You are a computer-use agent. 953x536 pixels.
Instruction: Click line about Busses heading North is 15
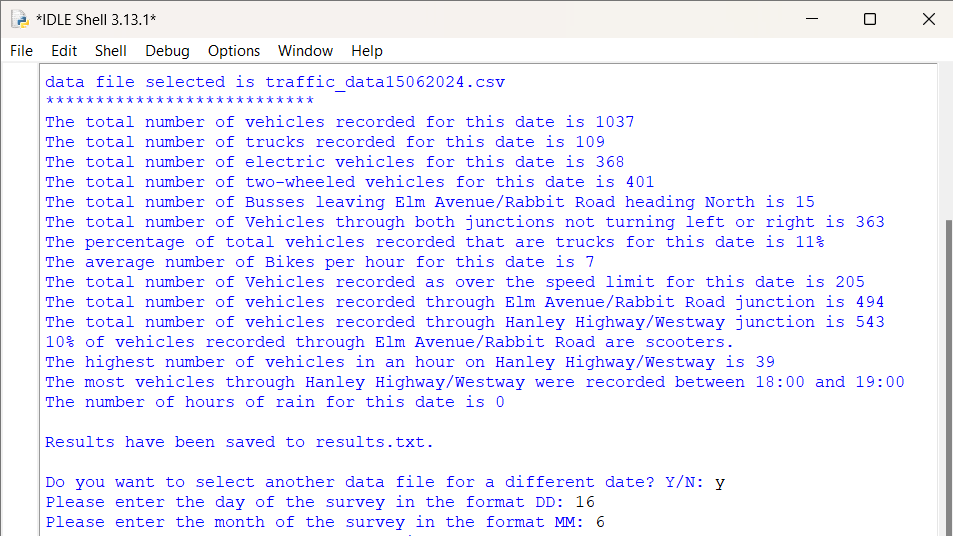[430, 202]
